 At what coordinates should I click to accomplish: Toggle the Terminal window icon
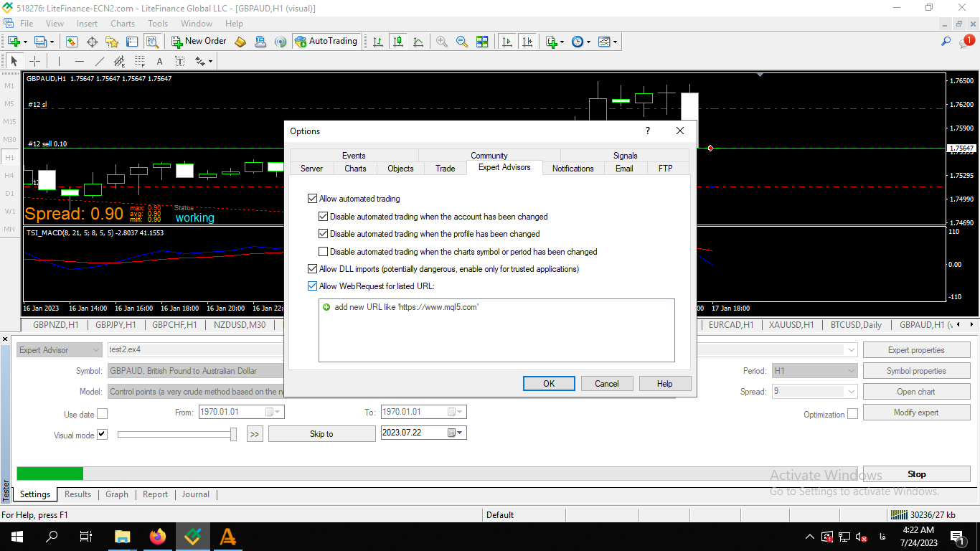[x=132, y=42]
